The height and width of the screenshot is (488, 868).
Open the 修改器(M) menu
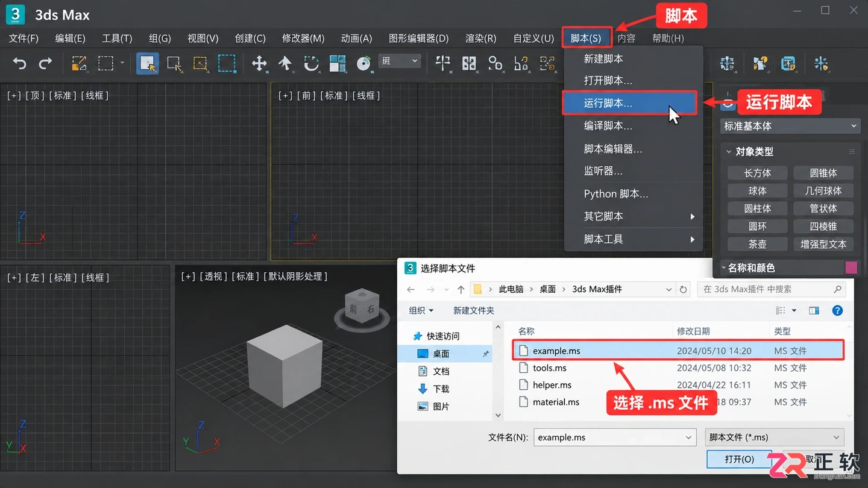[x=303, y=38]
